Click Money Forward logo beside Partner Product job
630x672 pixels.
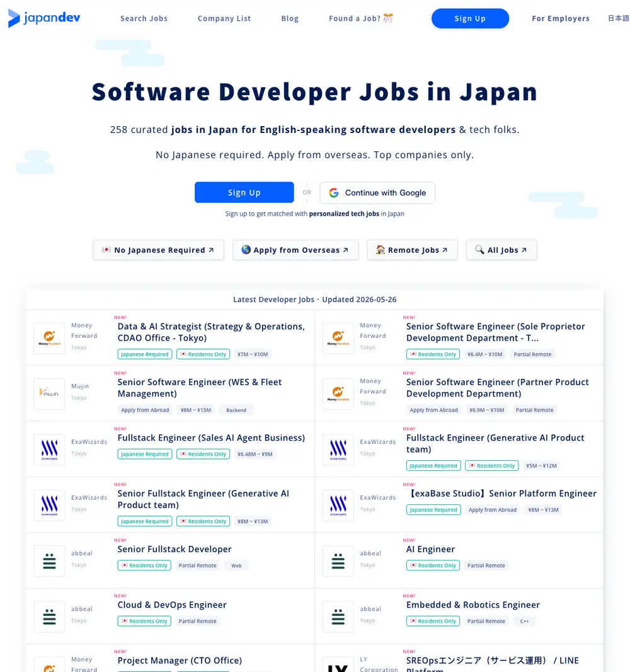[338, 394]
